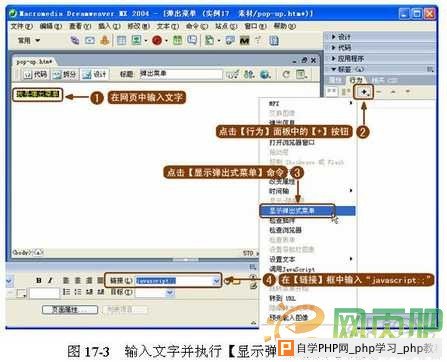447x362 pixels.
Task: Click the 页面属性 button
Action: 70,310
